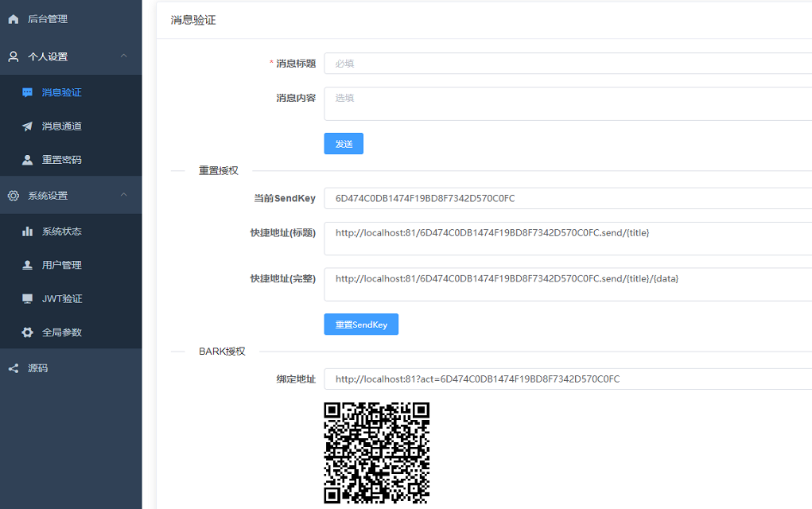Click the person icon for 重置密码
Viewport: 812px width, 509px height.
tap(28, 160)
